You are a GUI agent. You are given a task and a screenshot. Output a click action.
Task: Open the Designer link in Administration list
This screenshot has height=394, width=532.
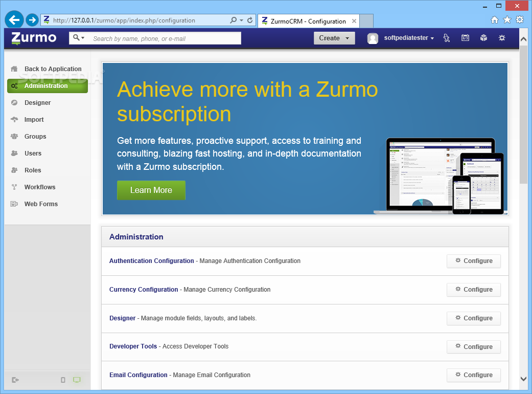tap(122, 318)
